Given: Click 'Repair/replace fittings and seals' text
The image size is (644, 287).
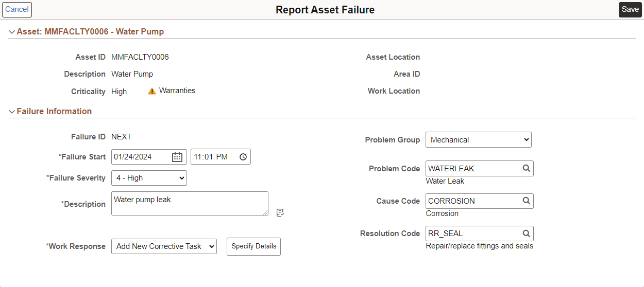Looking at the screenshot, I should tap(480, 246).
